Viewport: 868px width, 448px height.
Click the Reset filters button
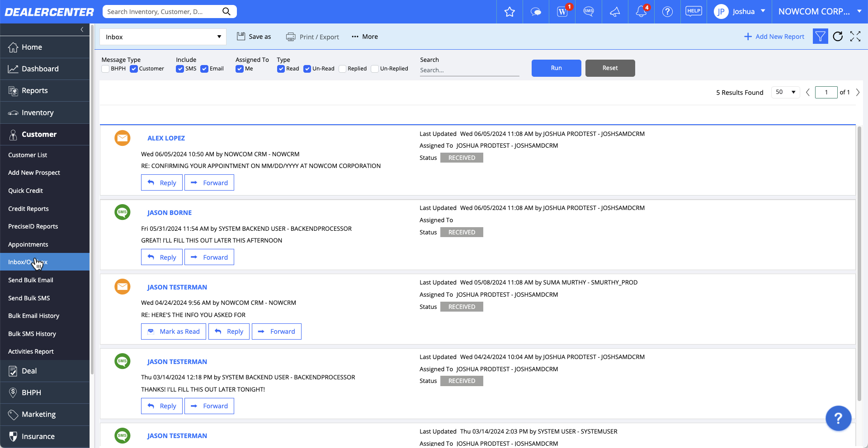coord(610,68)
